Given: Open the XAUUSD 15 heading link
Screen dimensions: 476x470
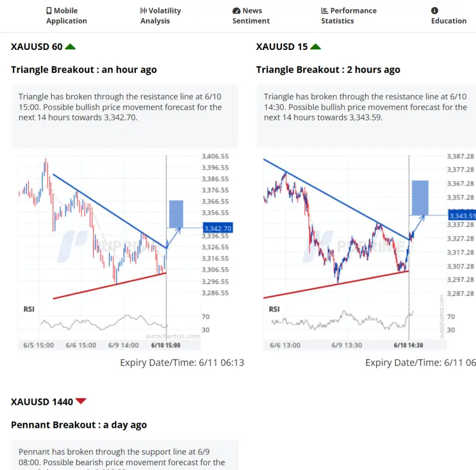Looking at the screenshot, I should click(281, 46).
